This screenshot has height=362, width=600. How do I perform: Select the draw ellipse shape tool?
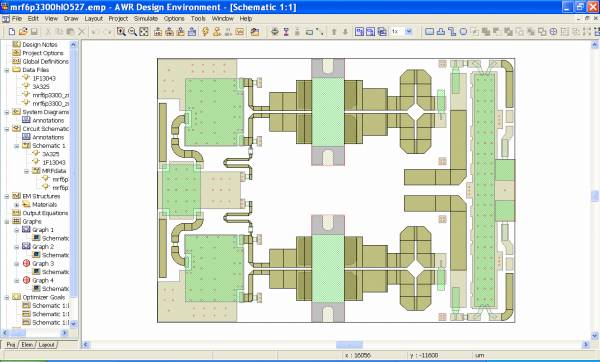463,32
